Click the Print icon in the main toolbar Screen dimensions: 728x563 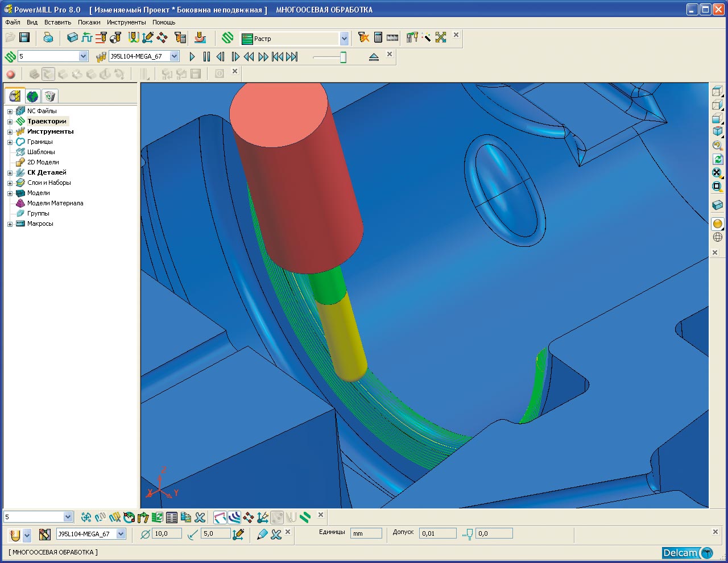[48, 38]
